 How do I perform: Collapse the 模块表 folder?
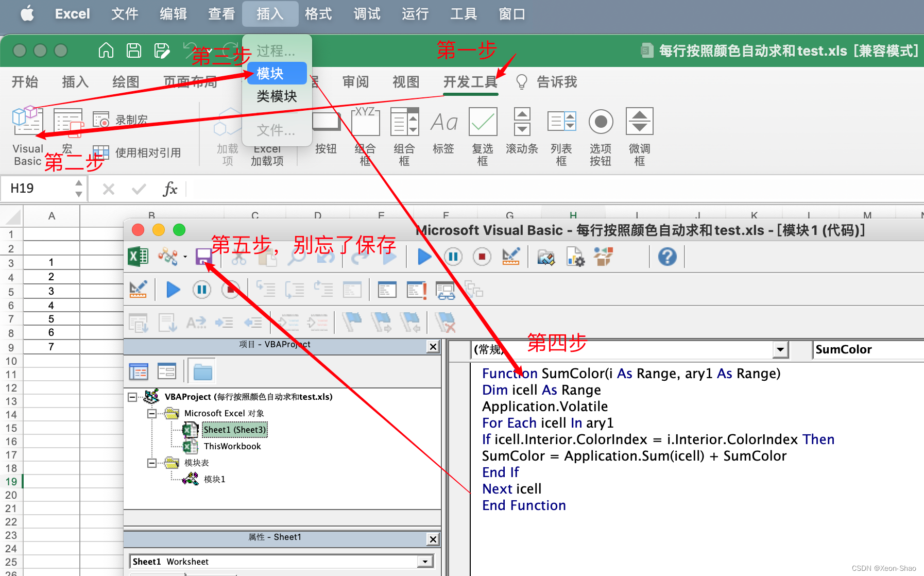click(x=151, y=463)
